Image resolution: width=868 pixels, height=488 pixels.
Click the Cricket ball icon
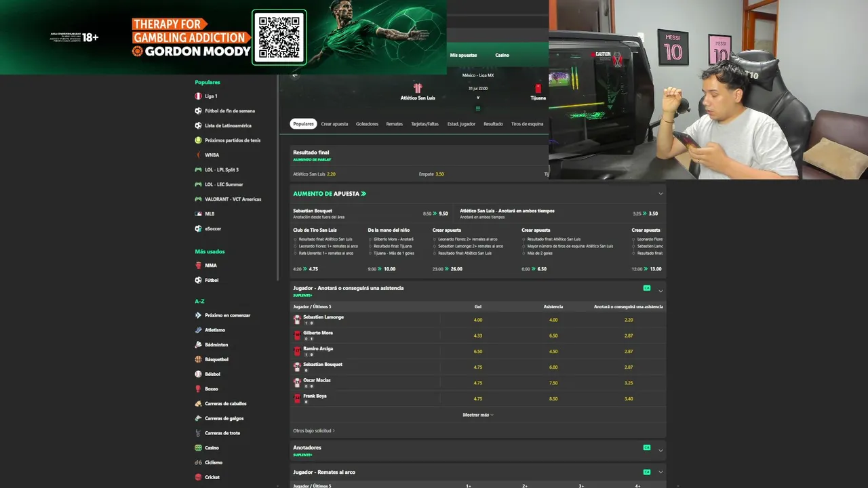coord(198,477)
